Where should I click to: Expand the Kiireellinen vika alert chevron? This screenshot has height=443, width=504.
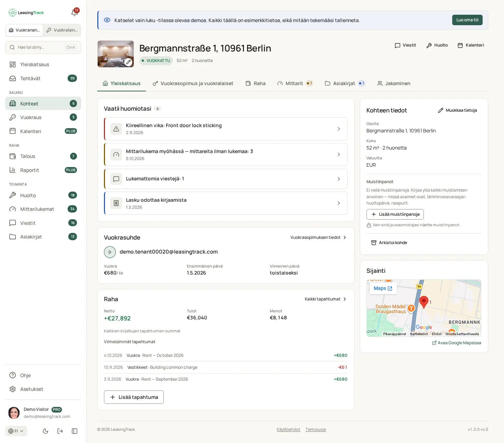338,129
